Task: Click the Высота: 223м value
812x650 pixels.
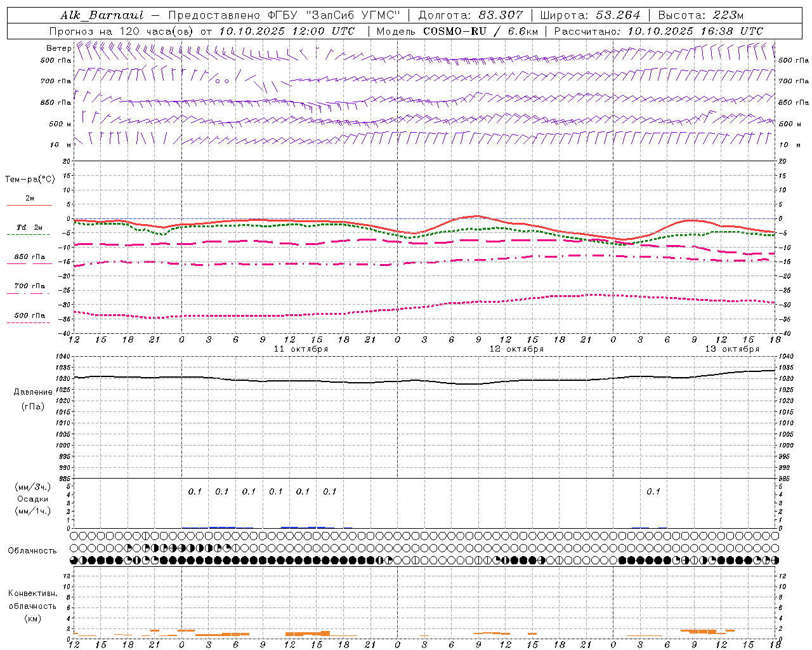Action: click(x=700, y=15)
